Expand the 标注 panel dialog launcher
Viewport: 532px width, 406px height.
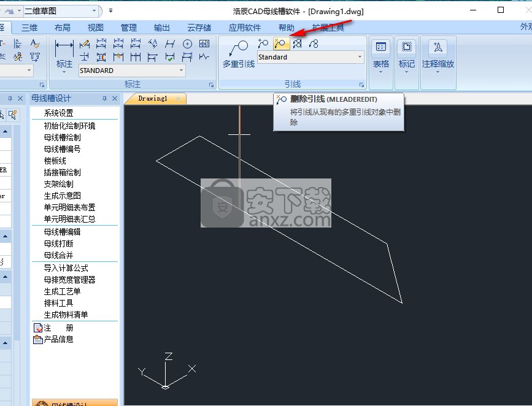point(211,85)
